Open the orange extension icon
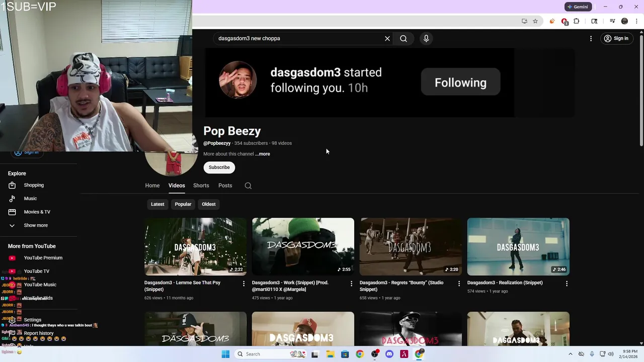 552,21
